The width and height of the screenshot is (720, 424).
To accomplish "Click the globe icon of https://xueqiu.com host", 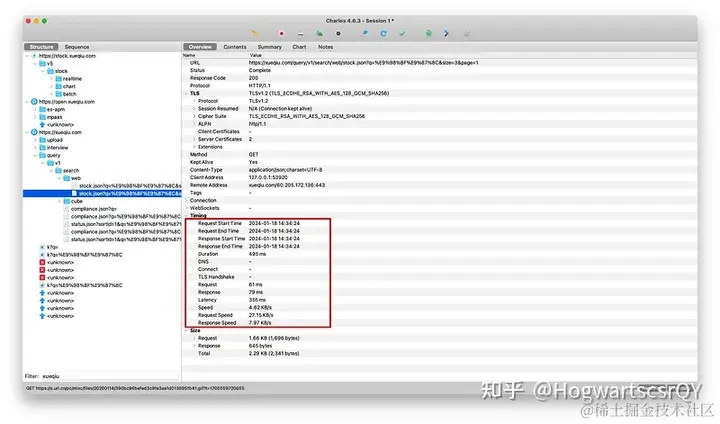I will tap(34, 132).
